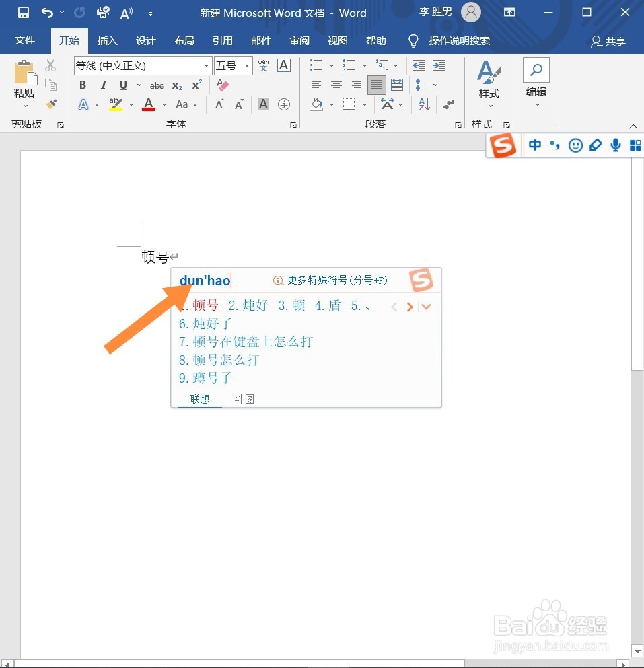Open the font name dropdown
The image size is (644, 668).
(x=206, y=65)
